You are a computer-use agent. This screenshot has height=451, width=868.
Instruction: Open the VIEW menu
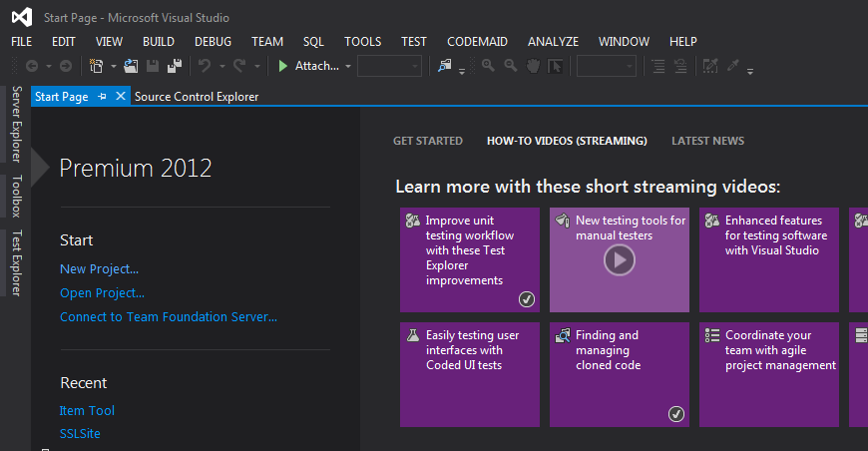(x=109, y=42)
